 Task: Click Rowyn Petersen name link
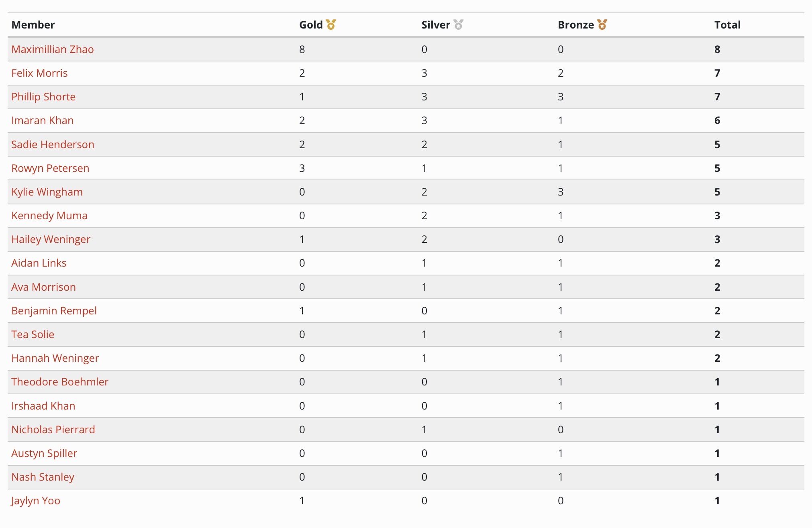50,168
